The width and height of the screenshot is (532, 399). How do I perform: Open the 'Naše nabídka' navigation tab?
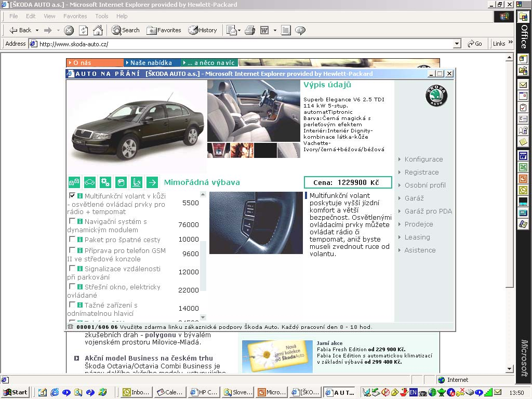tap(152, 63)
